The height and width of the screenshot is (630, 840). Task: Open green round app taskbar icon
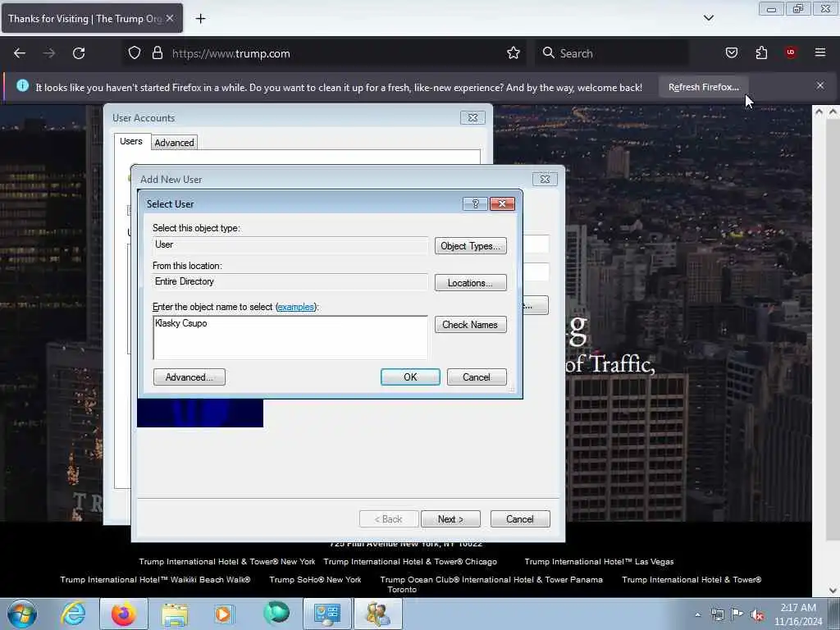coord(276,614)
